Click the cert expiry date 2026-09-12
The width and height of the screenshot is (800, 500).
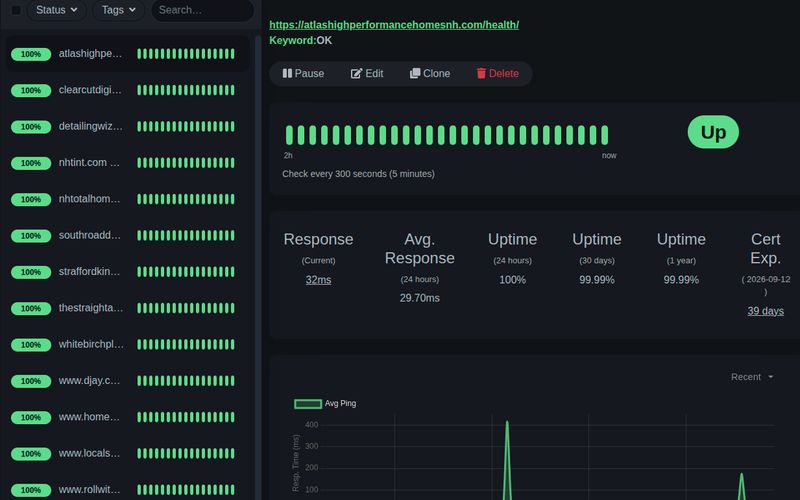point(768,280)
